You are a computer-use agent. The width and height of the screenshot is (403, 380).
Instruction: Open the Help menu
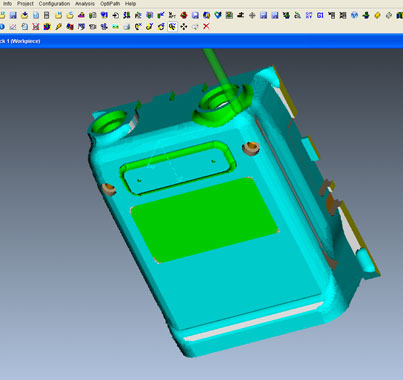(x=130, y=4)
